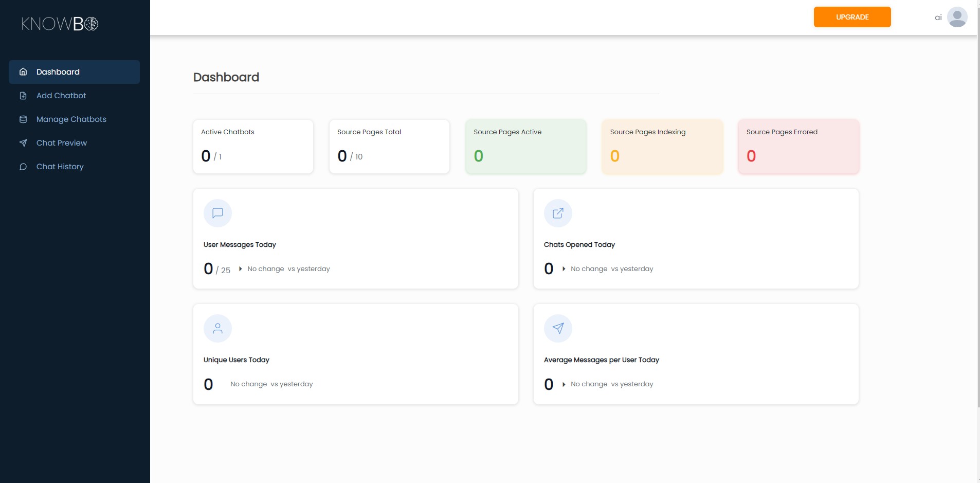Click 'No change vs yesterday' under Unique Users

(271, 384)
